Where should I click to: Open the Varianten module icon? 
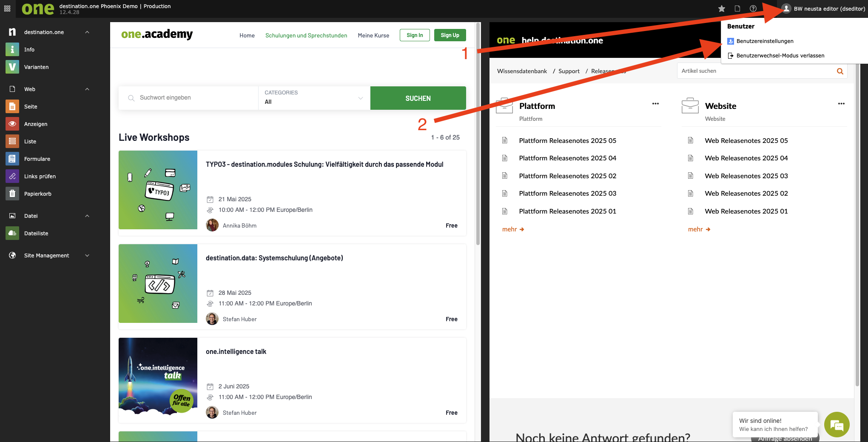(12, 67)
